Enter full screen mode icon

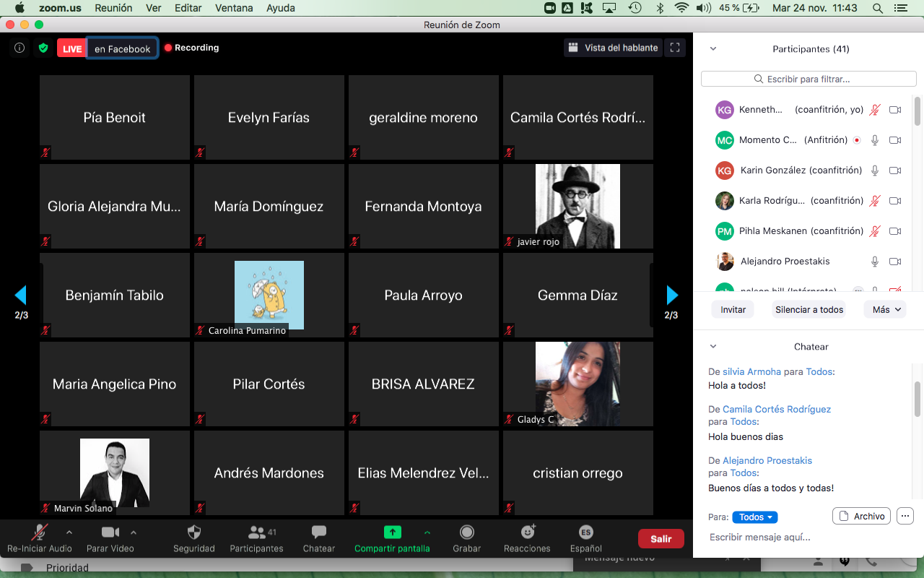tap(675, 48)
